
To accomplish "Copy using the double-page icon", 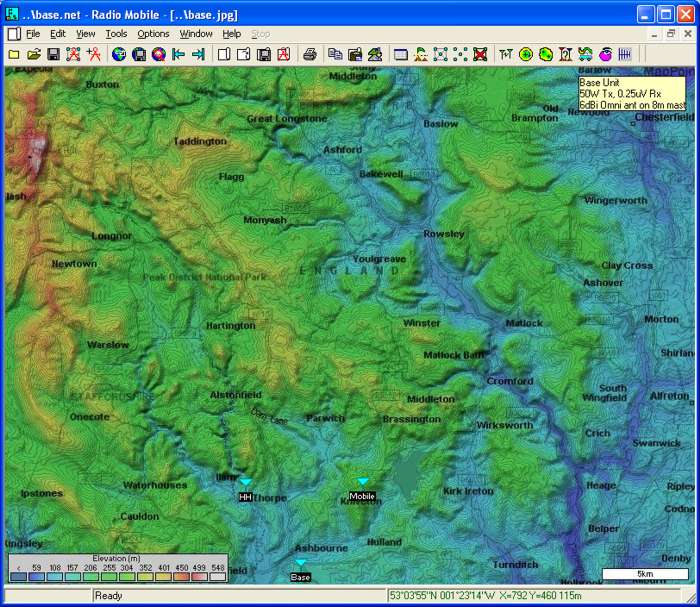I will [335, 54].
